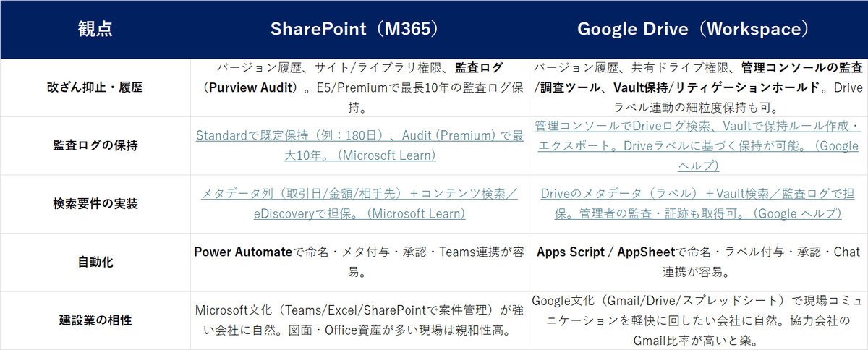The image size is (868, 350).
Task: Select the SharePoint（M365） column header
Action: click(x=354, y=30)
